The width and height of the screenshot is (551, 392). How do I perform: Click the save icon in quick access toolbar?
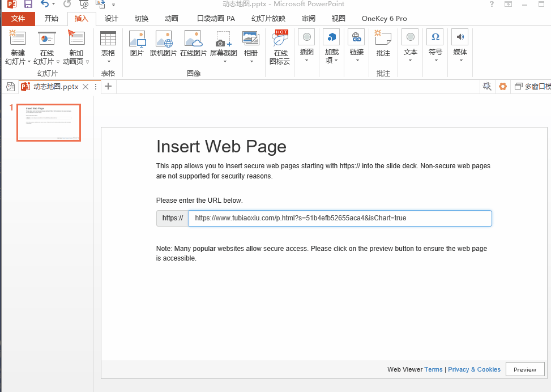(28, 4)
